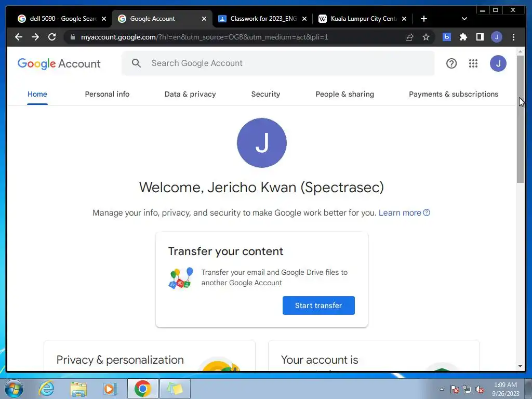Switch to the Classwork for 2023_ENG tab
Screen dimensions: 532x399
tap(259, 19)
